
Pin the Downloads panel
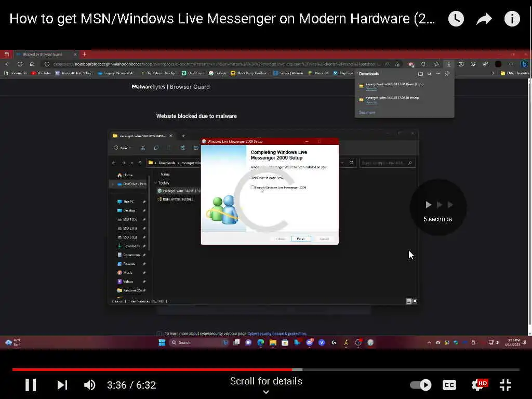click(447, 74)
